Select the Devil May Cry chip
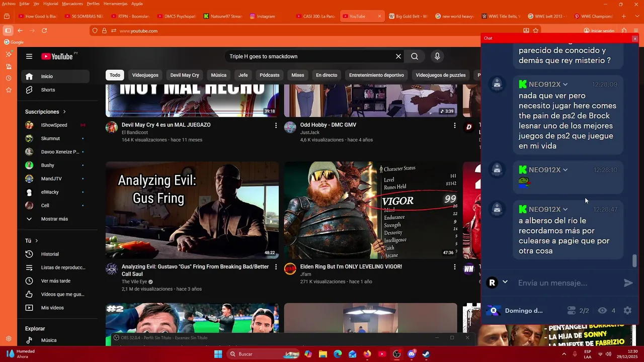644x362 pixels. (185, 75)
